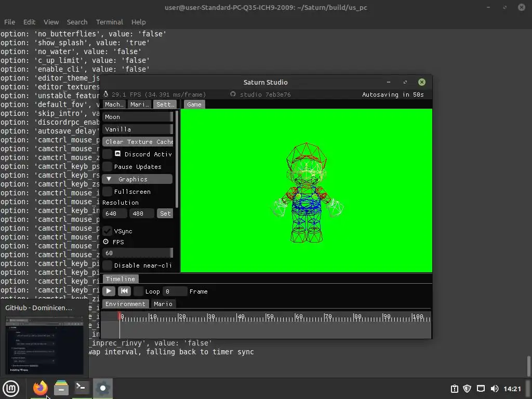Click the 14:21 clock in the tray
532x399 pixels.
tap(512, 389)
